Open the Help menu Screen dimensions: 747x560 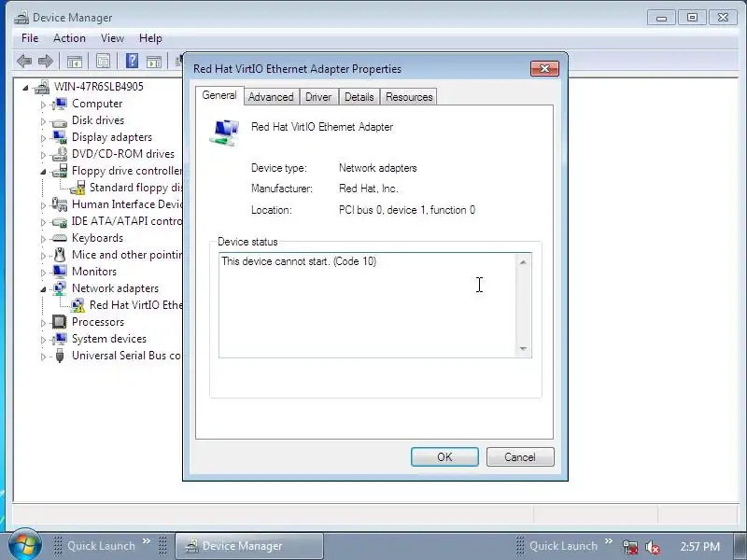(150, 38)
